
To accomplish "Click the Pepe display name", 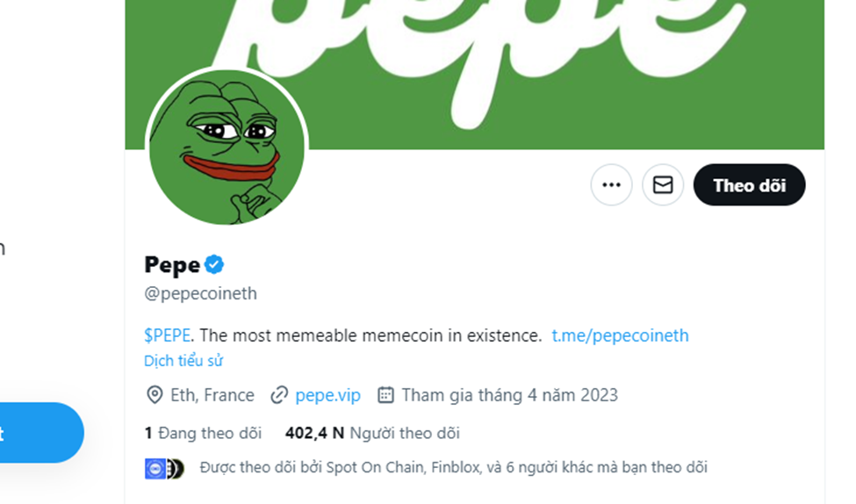I will 172,264.
